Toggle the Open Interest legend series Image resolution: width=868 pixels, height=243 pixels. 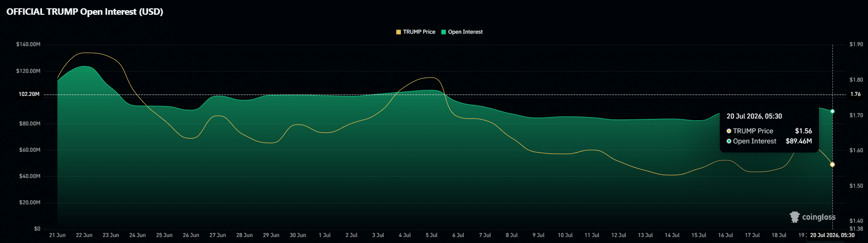pos(462,32)
